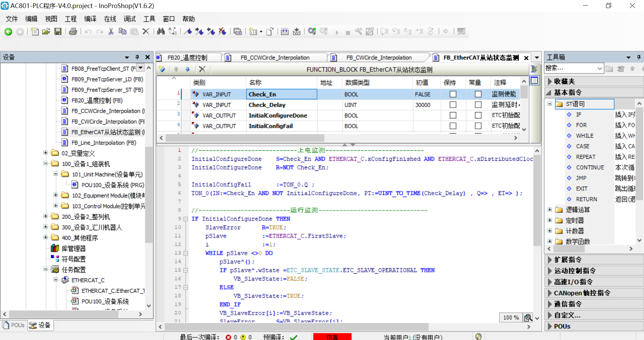Viewport: 644px width, 340px height.
Task: Clear all bookmarks red-crossed flag icon
Action: click(222, 32)
